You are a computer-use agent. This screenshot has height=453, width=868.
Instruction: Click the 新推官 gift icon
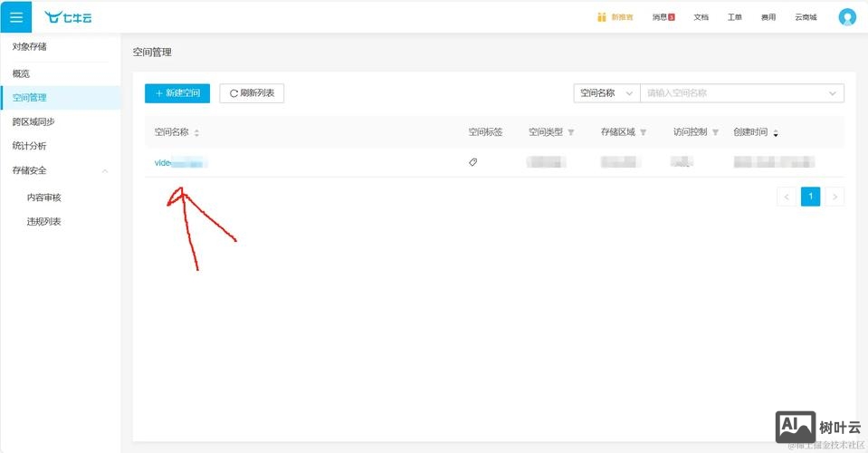pyautogui.click(x=602, y=17)
